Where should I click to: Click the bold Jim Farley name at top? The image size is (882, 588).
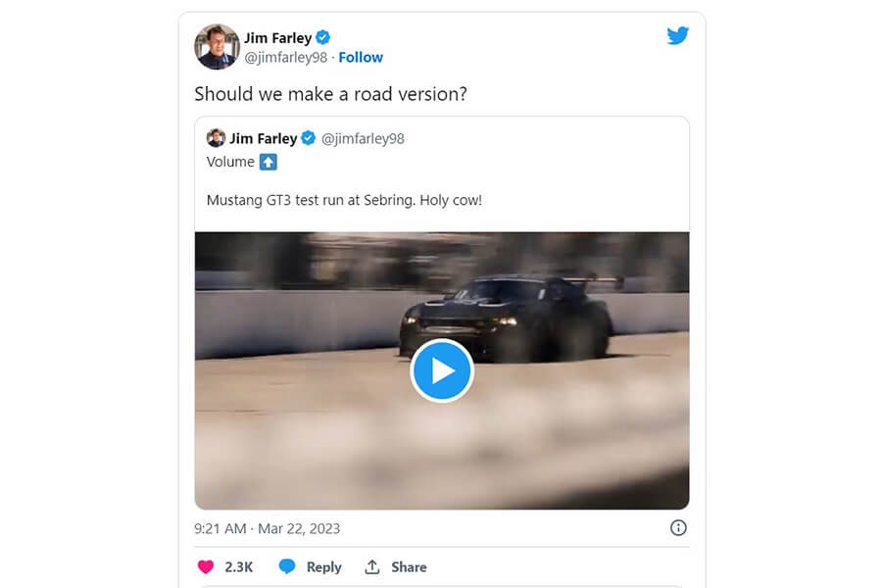click(277, 38)
